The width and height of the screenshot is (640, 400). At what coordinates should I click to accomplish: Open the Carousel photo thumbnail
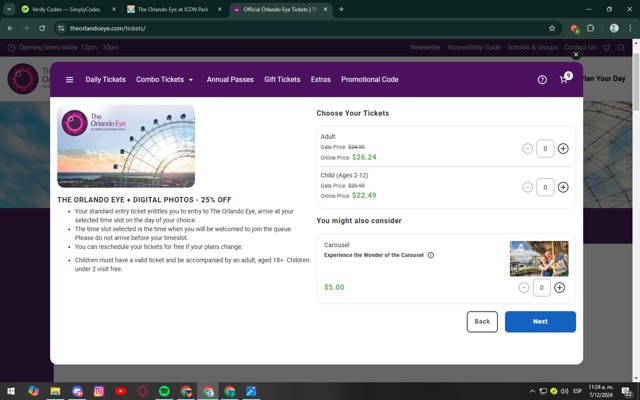tap(539, 259)
